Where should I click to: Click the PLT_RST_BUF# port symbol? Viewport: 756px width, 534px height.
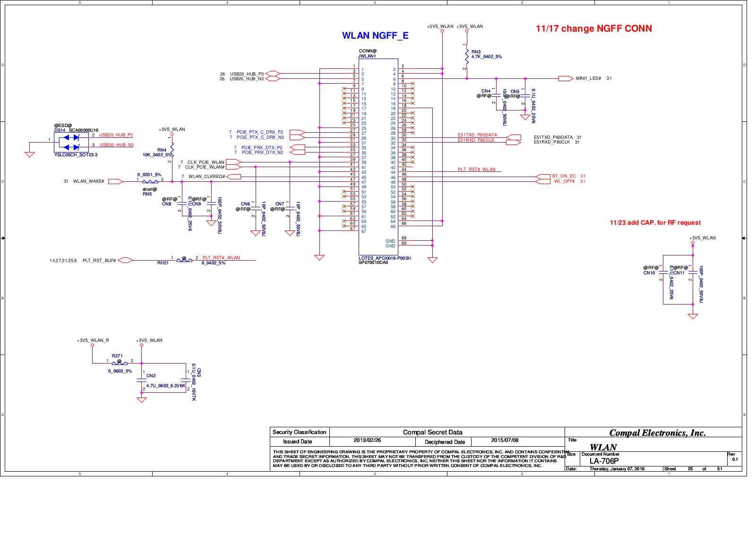(x=125, y=260)
